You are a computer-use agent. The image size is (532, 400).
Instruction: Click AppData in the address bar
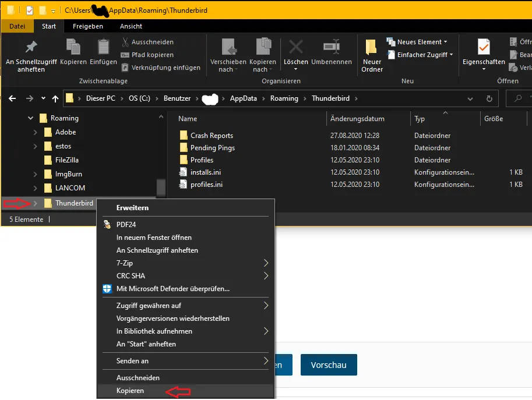coord(243,98)
